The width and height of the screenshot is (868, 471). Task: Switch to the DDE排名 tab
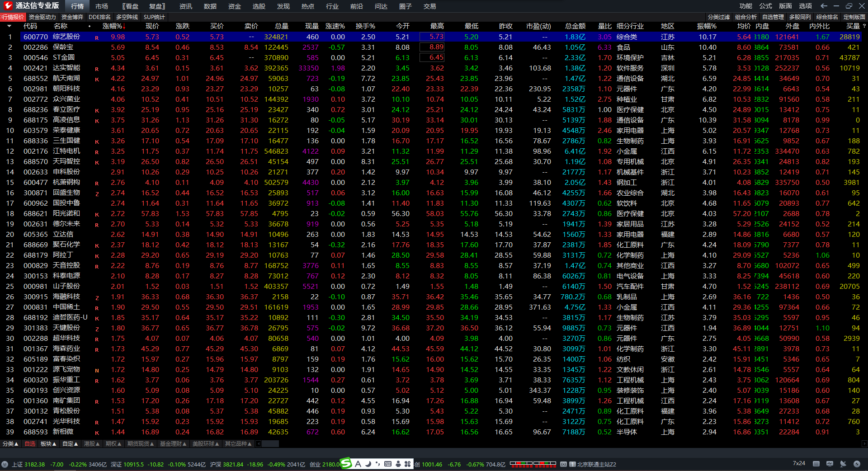[99, 17]
